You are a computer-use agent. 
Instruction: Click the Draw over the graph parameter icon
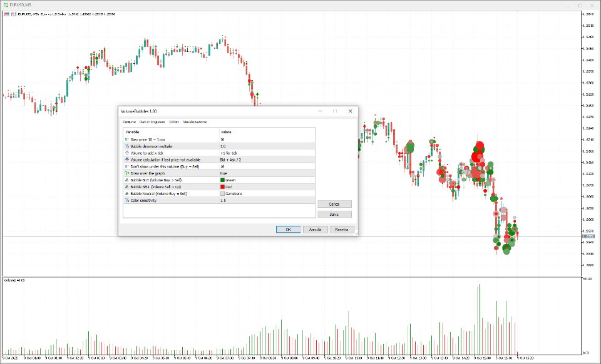126,173
